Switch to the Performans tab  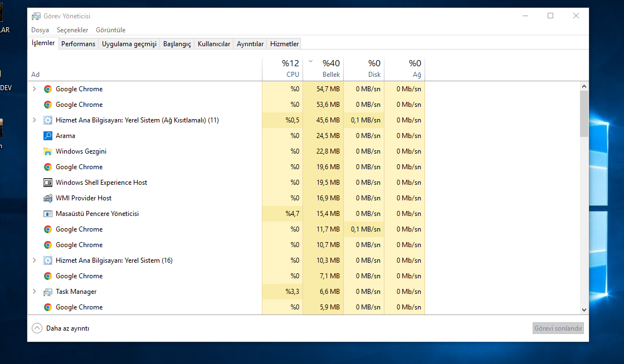[79, 44]
